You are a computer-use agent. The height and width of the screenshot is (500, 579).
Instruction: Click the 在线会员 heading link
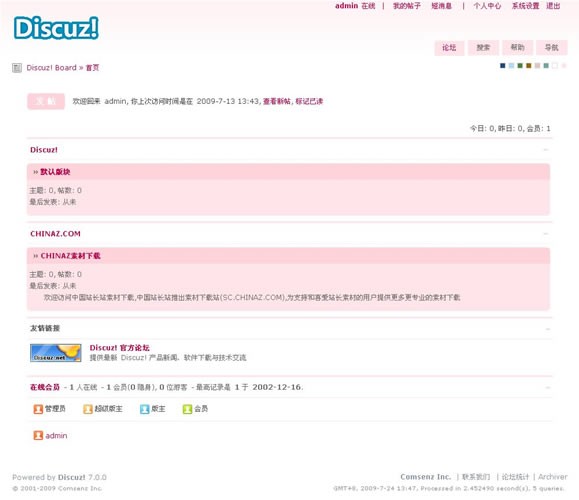(45, 387)
